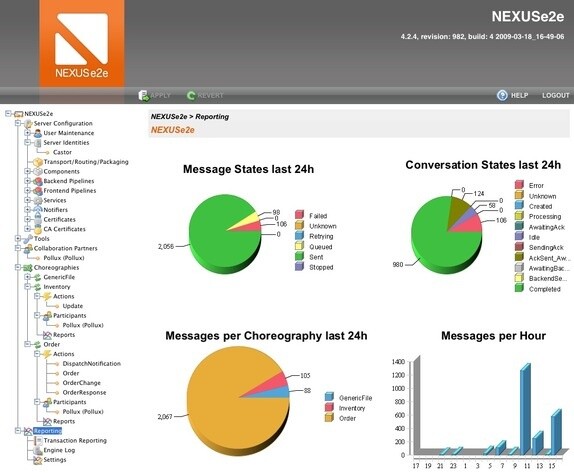This screenshot has height=473, width=574.
Task: Click the Transport/Routing/Packaging box icon
Action: click(x=37, y=162)
